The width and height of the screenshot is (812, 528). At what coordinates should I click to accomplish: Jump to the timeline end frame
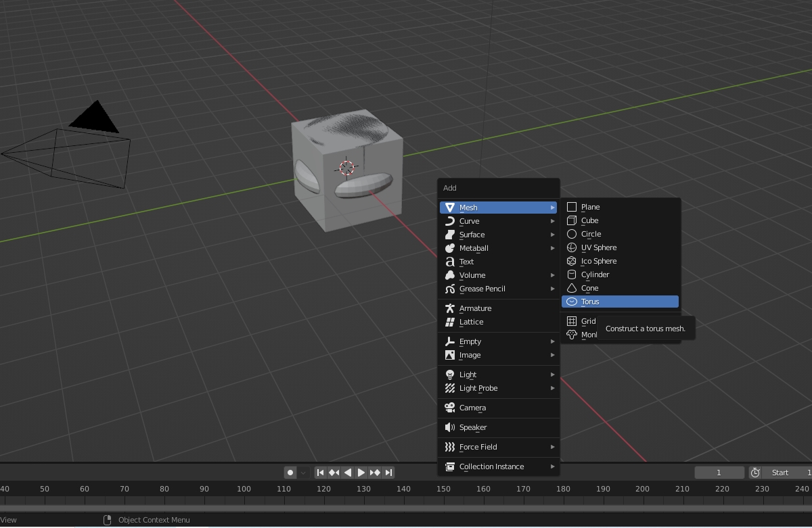[388, 473]
